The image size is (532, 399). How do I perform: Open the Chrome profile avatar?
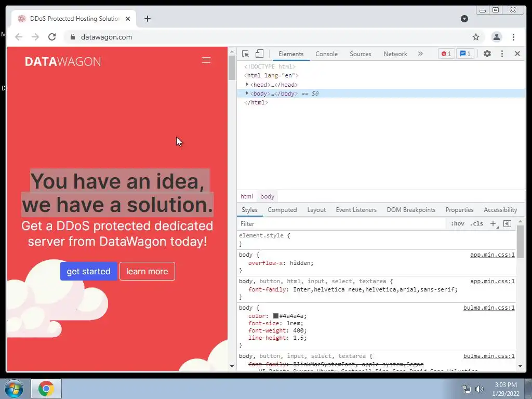coord(496,37)
